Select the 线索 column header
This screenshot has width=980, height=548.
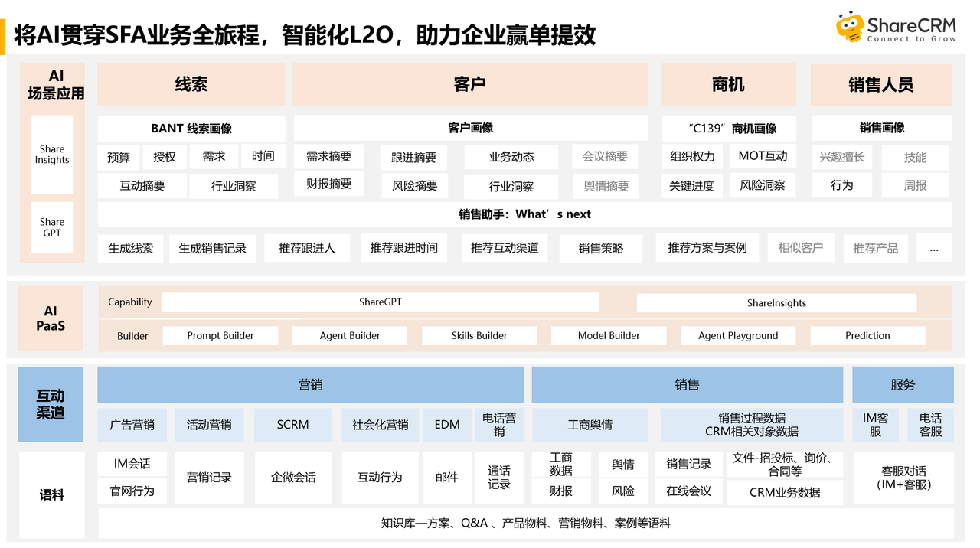[191, 84]
